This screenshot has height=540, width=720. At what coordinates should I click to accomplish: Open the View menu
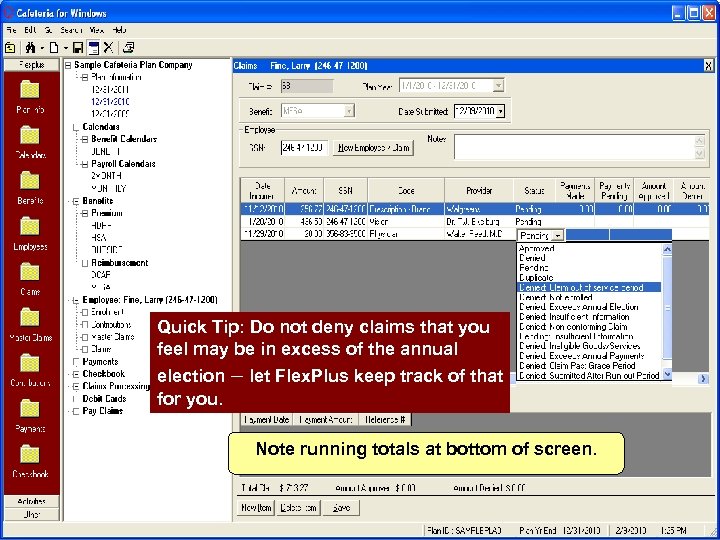click(97, 30)
